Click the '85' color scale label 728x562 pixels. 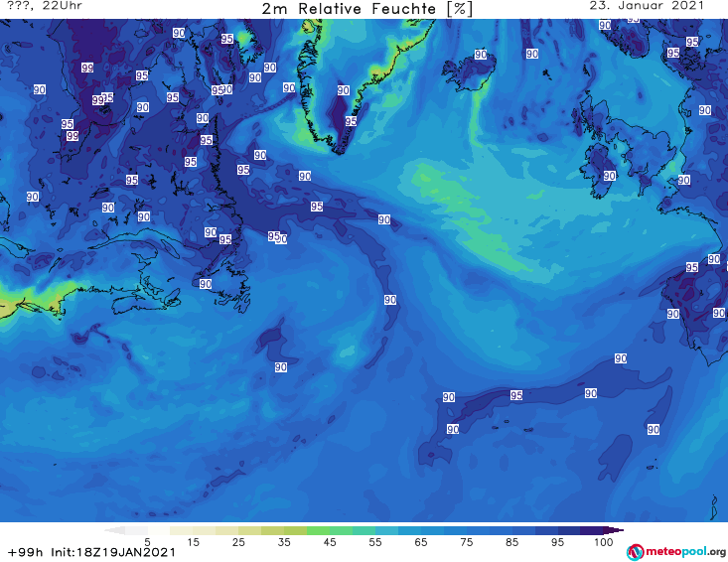pos(511,542)
